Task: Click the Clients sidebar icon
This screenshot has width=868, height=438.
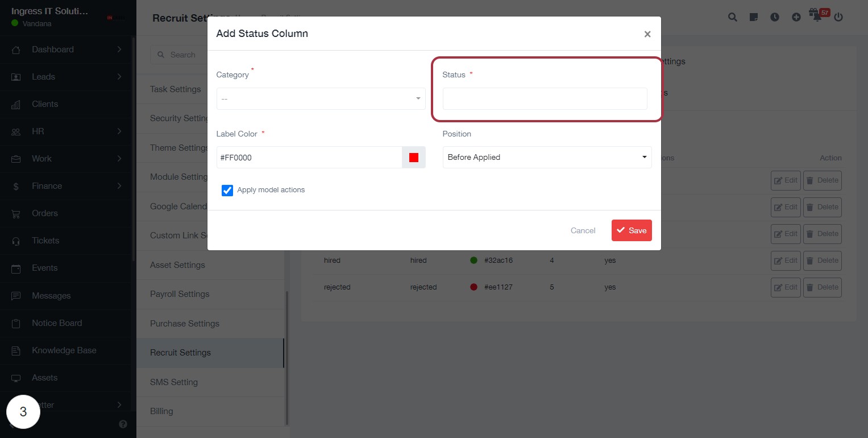Action: click(16, 104)
